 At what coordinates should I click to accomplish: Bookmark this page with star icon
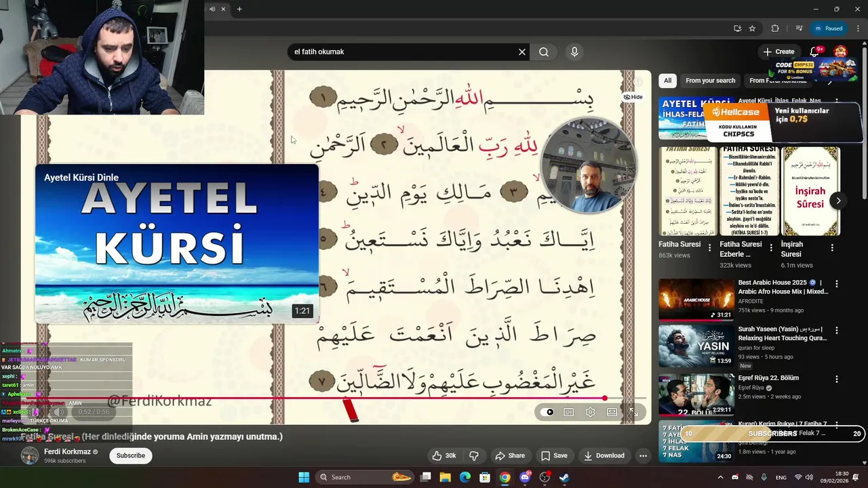coord(752,28)
